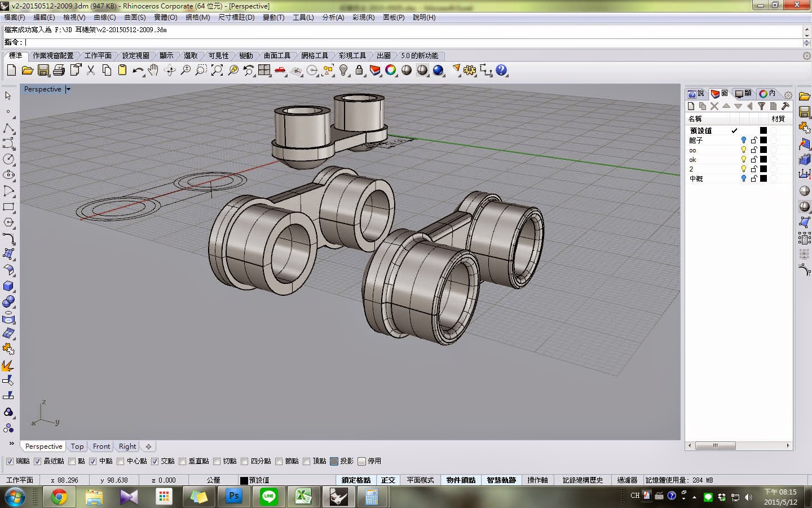This screenshot has height=508, width=812.
Task: Click the Options gear icon in toolbar
Action: pos(470,71)
